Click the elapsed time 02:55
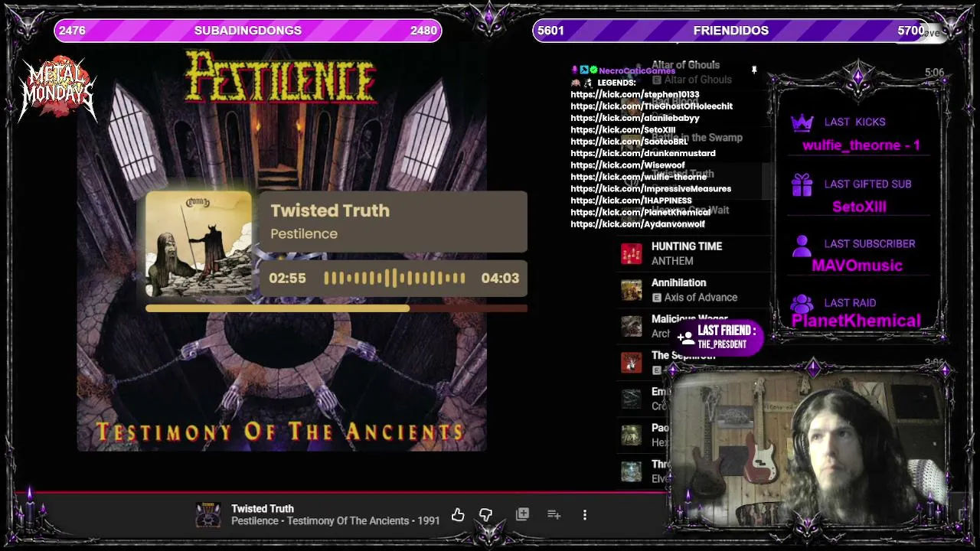 [x=287, y=279]
